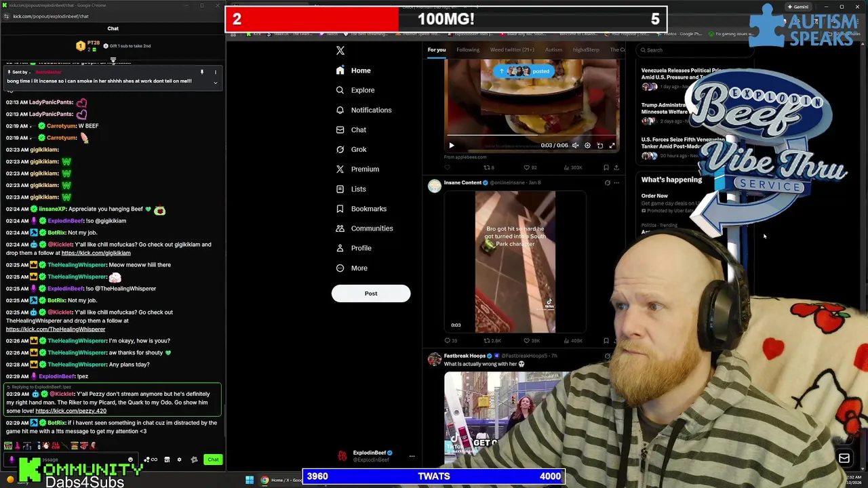Open kick.com/TheHealingWhisperer chat link
The image size is (868, 488).
56,329
